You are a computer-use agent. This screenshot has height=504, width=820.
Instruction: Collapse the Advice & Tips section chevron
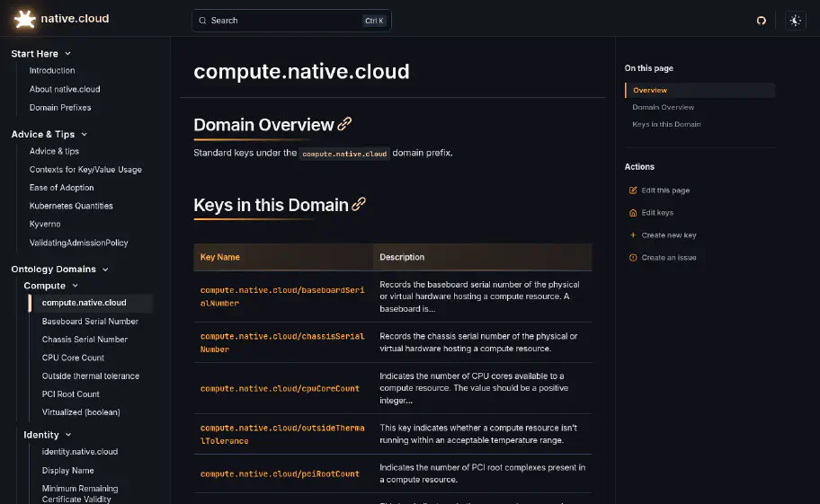pos(85,134)
